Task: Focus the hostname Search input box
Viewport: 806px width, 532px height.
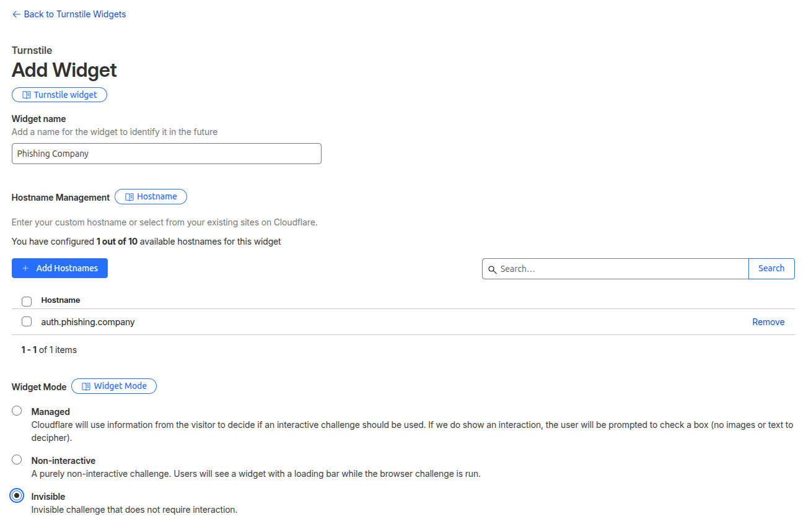Action: [620, 269]
